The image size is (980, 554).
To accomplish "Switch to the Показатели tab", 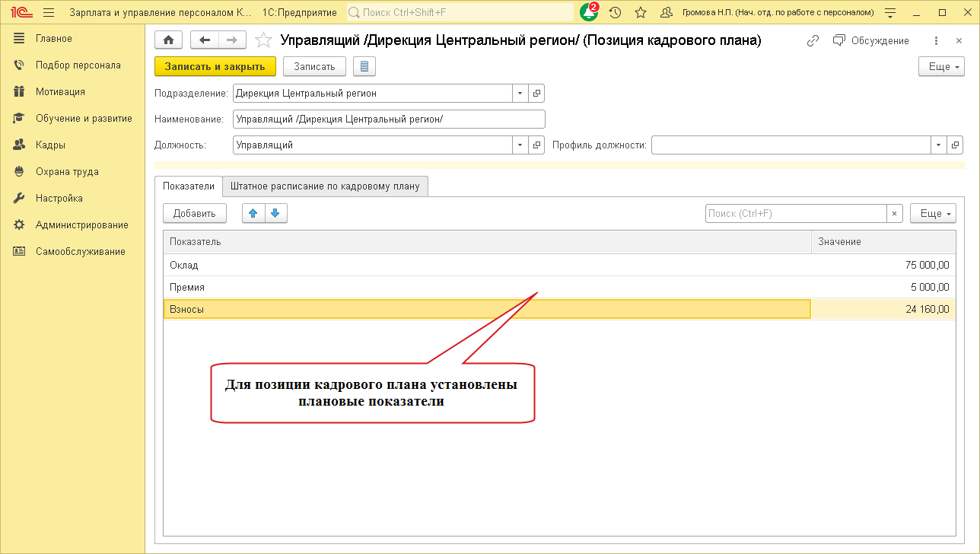I will click(189, 186).
